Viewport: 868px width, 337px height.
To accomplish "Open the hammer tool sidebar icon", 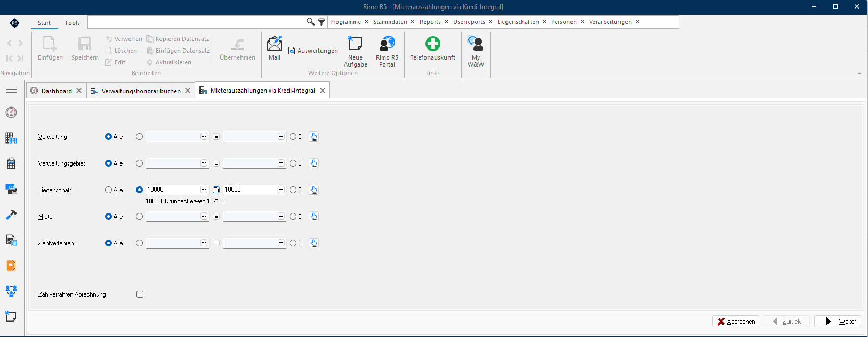I will (x=11, y=215).
